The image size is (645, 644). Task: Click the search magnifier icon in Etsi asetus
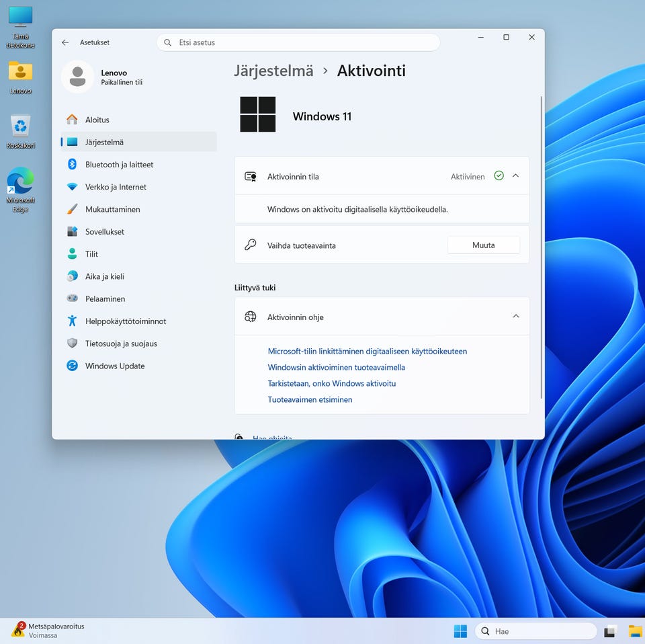(167, 42)
